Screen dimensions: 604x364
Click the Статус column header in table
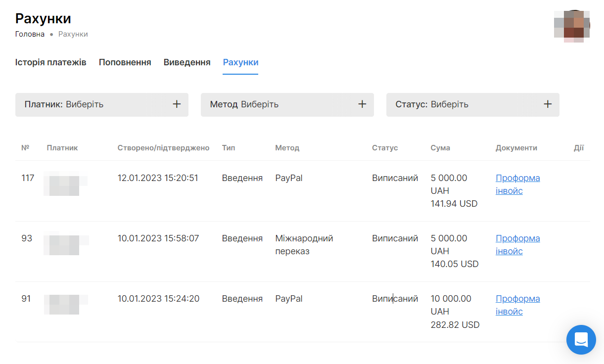(x=385, y=148)
